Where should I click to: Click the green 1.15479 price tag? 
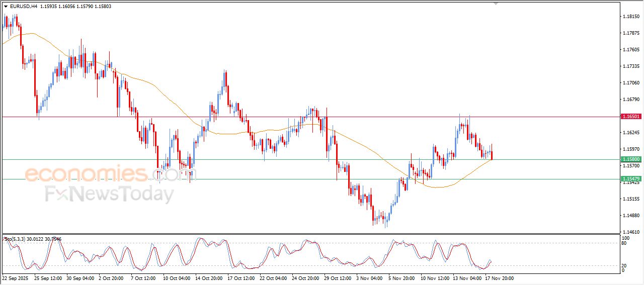coord(631,179)
